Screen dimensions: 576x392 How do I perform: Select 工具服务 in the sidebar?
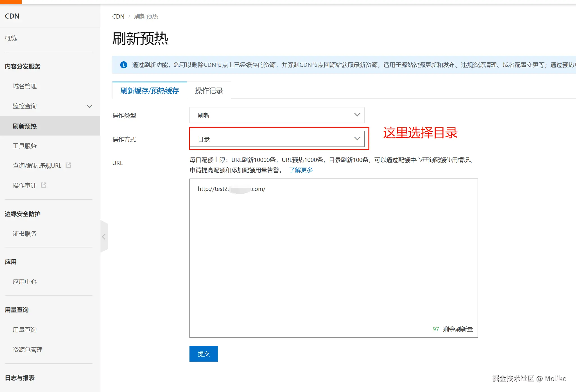point(25,146)
